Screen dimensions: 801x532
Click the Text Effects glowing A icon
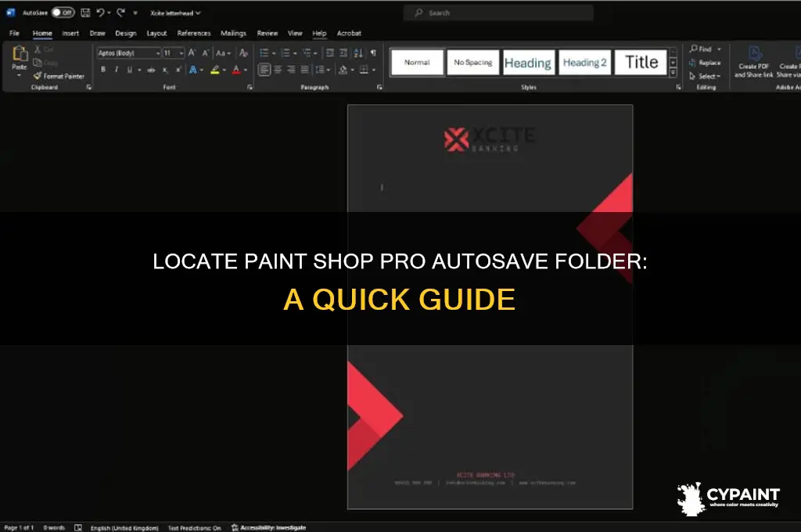(x=192, y=70)
